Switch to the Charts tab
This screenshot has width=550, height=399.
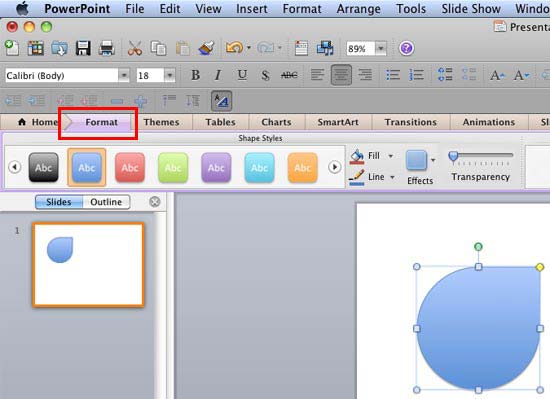[x=276, y=122]
